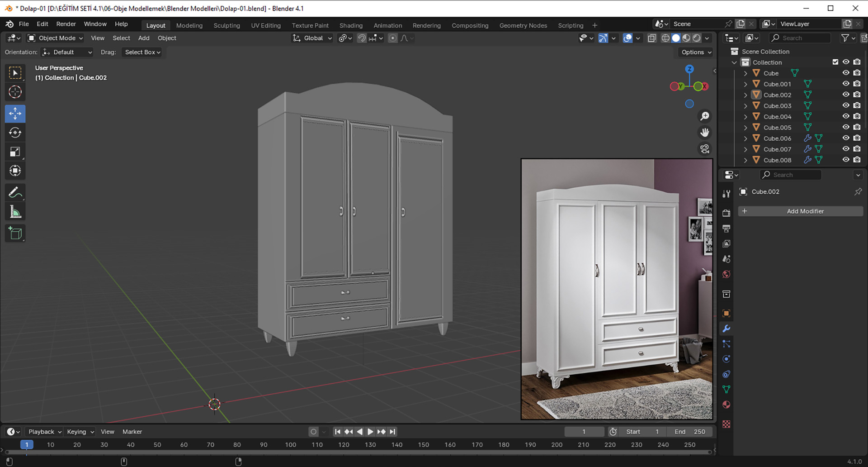
Task: Uncheck the Collection checkbox in the outliner
Action: (835, 62)
